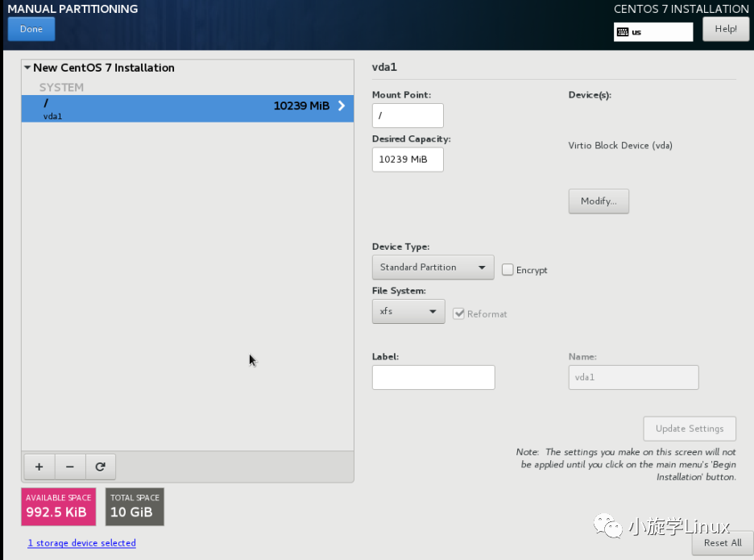Screen dimensions: 754x560
Task: Open the Help! button
Action: (726, 29)
